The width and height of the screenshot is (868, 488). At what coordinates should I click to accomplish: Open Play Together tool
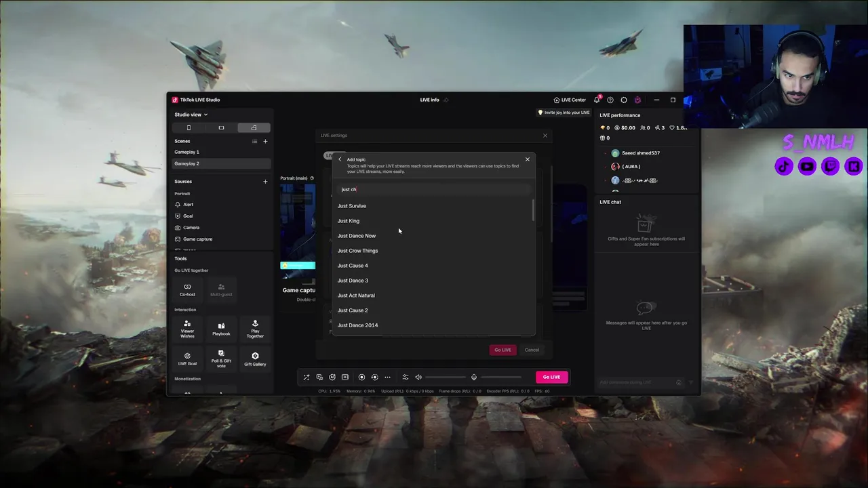[x=255, y=329]
